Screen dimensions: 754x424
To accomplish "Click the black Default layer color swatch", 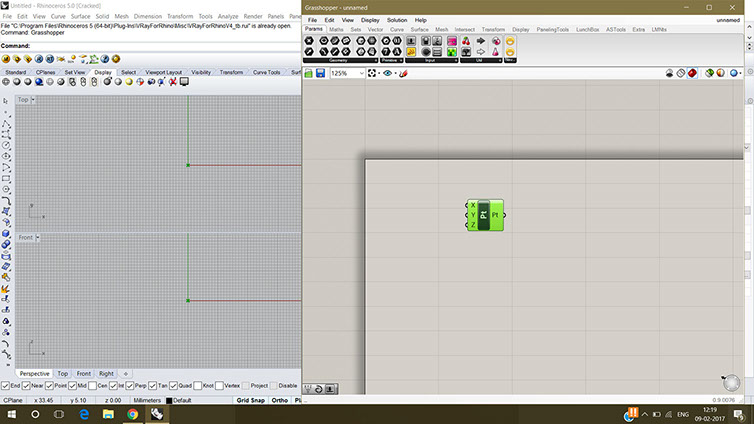I will 169,400.
